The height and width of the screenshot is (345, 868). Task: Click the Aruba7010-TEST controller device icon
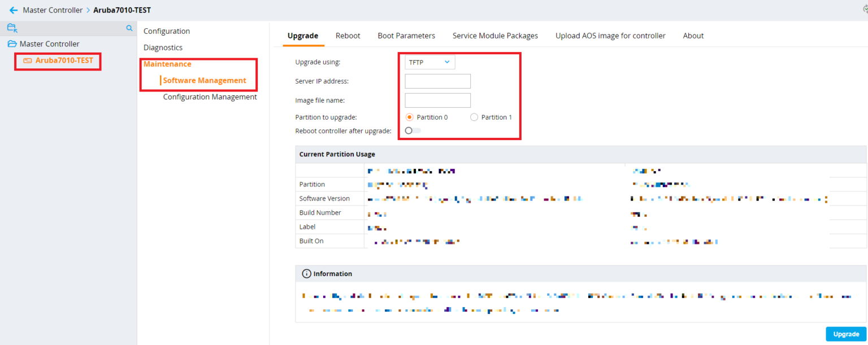(28, 60)
